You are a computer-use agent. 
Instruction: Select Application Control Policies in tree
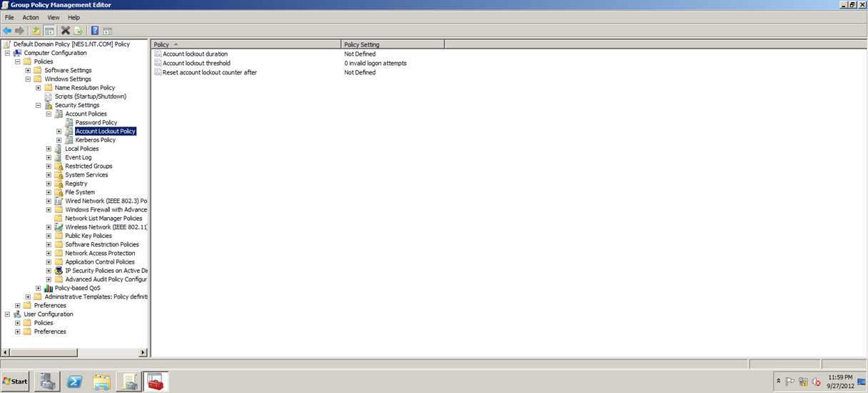pos(100,262)
